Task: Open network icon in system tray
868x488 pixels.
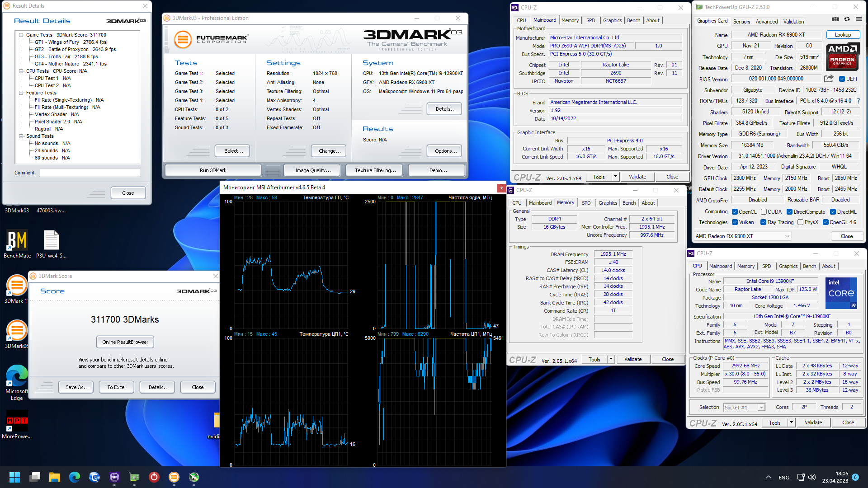Action: click(x=801, y=477)
